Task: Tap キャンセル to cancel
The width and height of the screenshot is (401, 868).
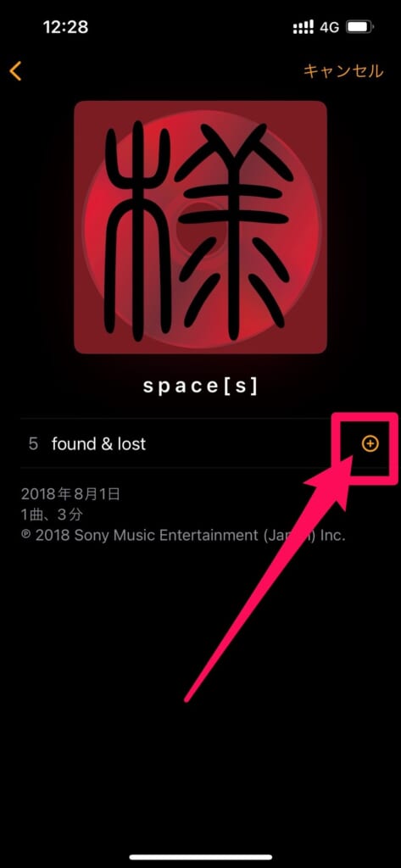Action: [x=343, y=71]
